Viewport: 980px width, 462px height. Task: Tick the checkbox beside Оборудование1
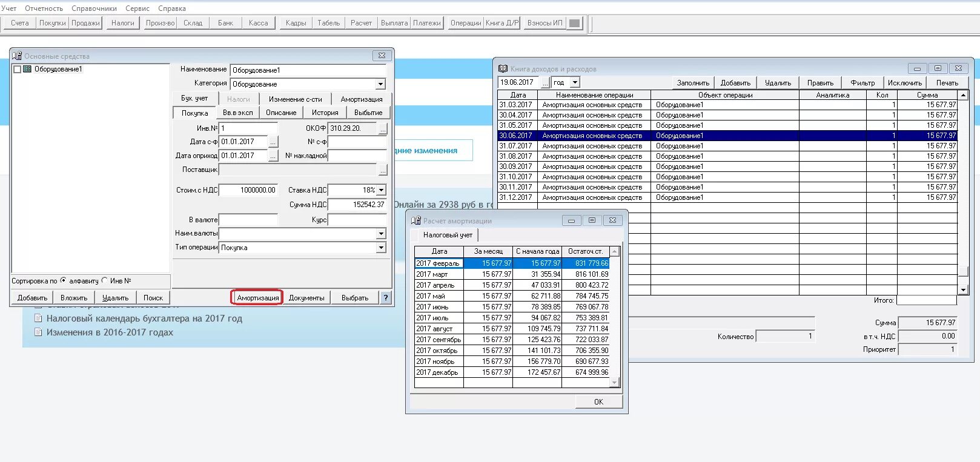[17, 69]
